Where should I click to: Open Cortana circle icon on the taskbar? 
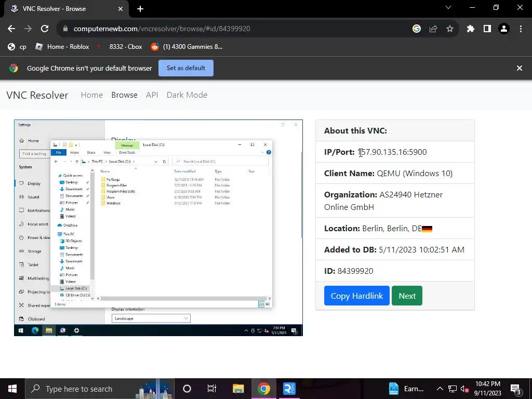[187, 389]
